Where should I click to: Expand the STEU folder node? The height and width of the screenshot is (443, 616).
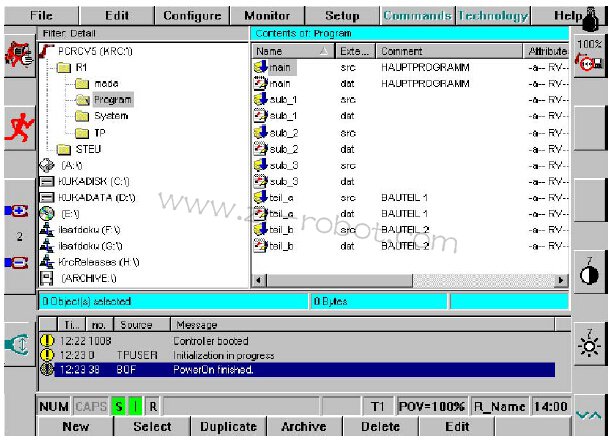[87, 149]
